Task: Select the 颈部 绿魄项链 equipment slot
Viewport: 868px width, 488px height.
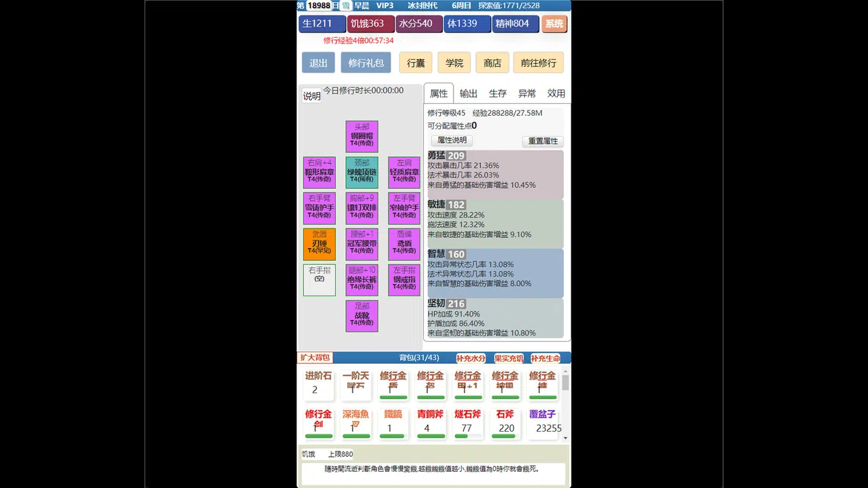Action: point(361,172)
